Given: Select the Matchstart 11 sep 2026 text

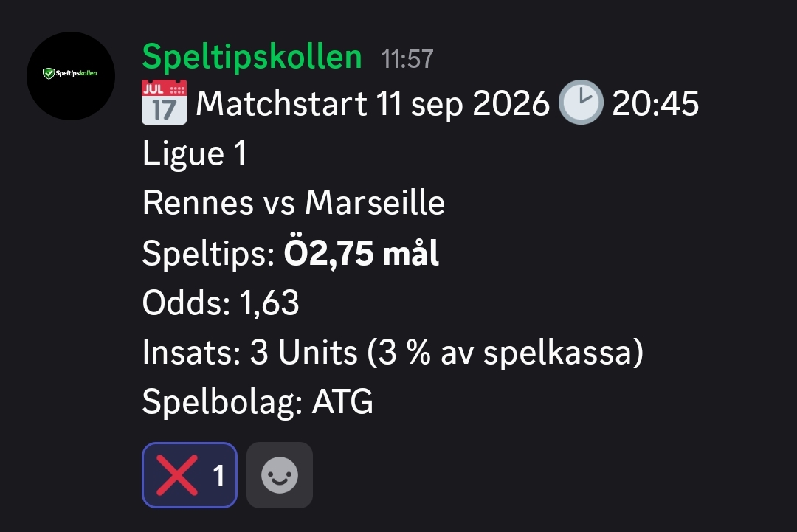Looking at the screenshot, I should pyautogui.click(x=373, y=103).
